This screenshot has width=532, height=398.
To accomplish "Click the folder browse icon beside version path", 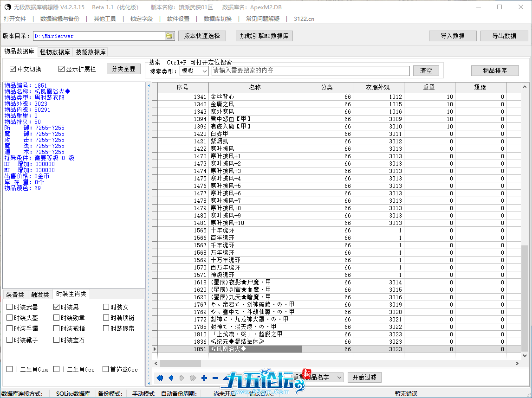I will click(x=169, y=36).
